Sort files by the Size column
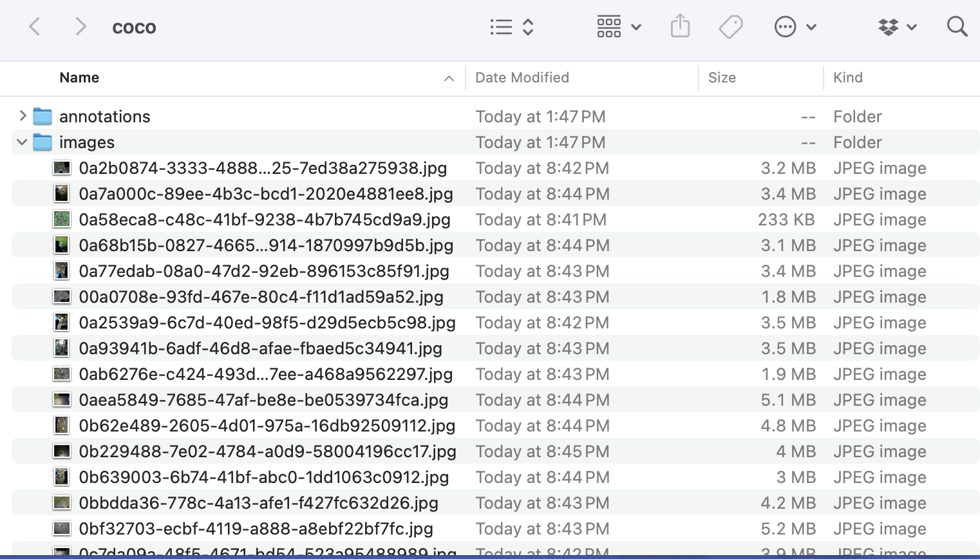This screenshot has height=559, width=980. pyautogui.click(x=722, y=78)
